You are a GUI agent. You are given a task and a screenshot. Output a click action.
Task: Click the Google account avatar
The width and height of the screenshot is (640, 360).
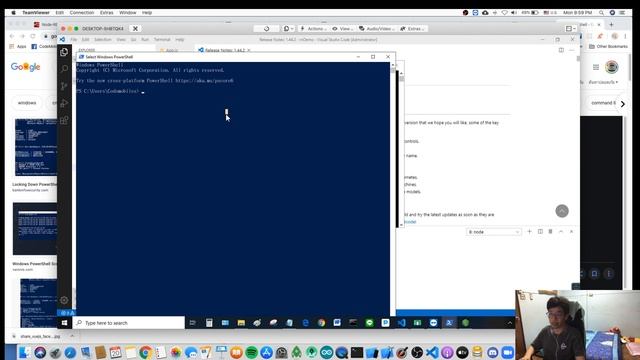point(611,67)
